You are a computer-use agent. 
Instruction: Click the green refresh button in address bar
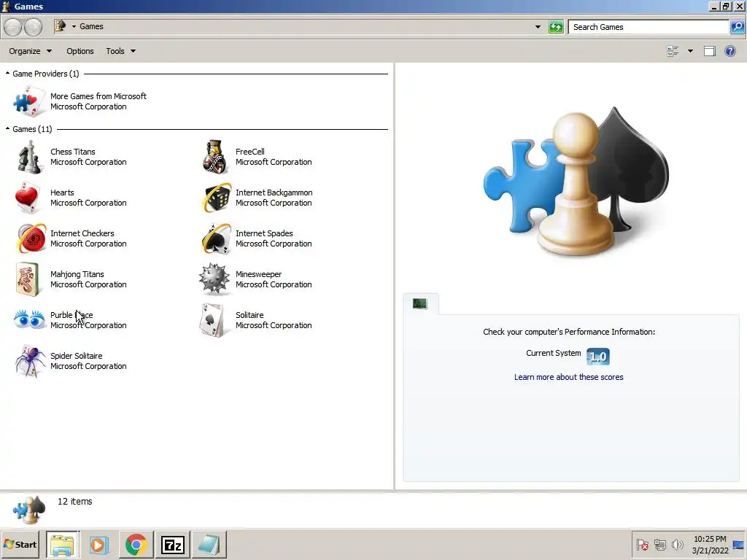click(556, 27)
